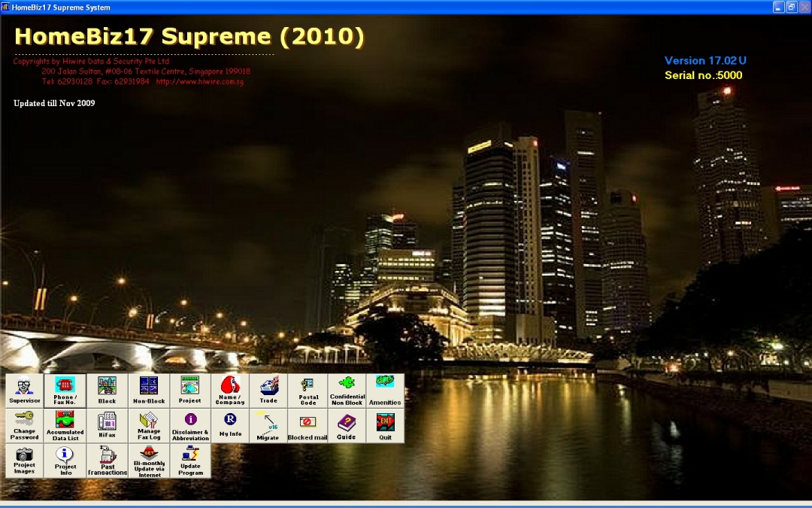Click the Change Password key icon

point(24,425)
